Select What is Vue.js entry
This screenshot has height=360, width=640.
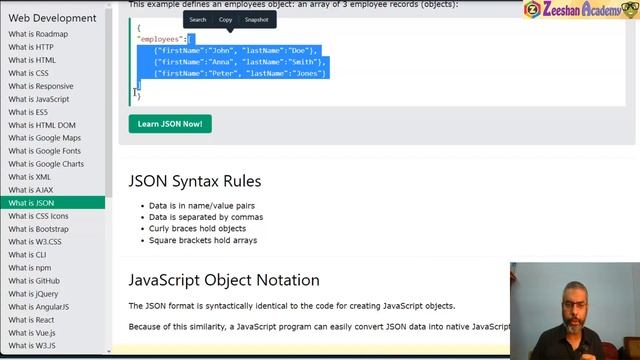pos(31,333)
